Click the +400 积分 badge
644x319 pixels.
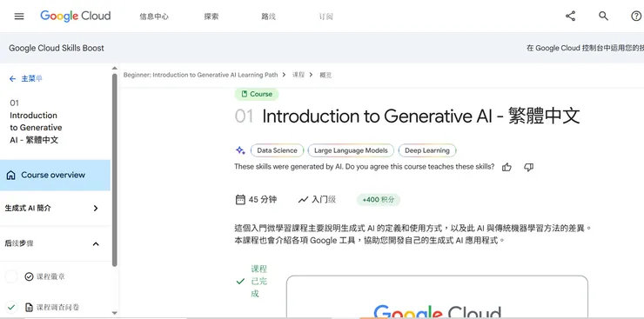379,200
